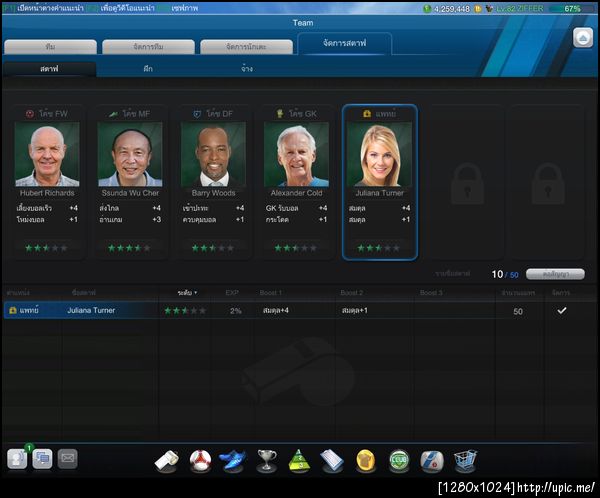Click the 4,259,448 money amount
Image resolution: width=600 pixels, height=498 pixels.
point(452,8)
